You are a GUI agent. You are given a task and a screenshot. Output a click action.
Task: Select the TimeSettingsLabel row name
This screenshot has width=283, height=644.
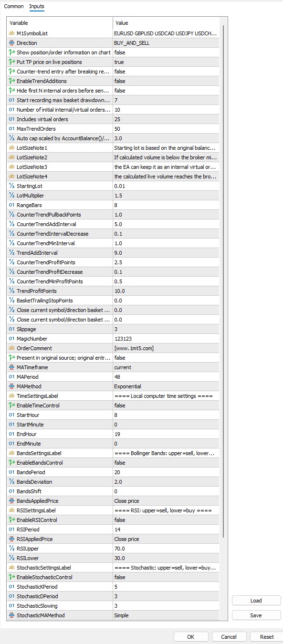[37, 396]
